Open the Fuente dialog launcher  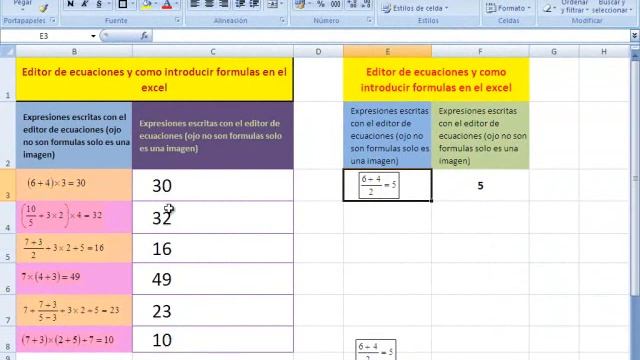coord(178,20)
